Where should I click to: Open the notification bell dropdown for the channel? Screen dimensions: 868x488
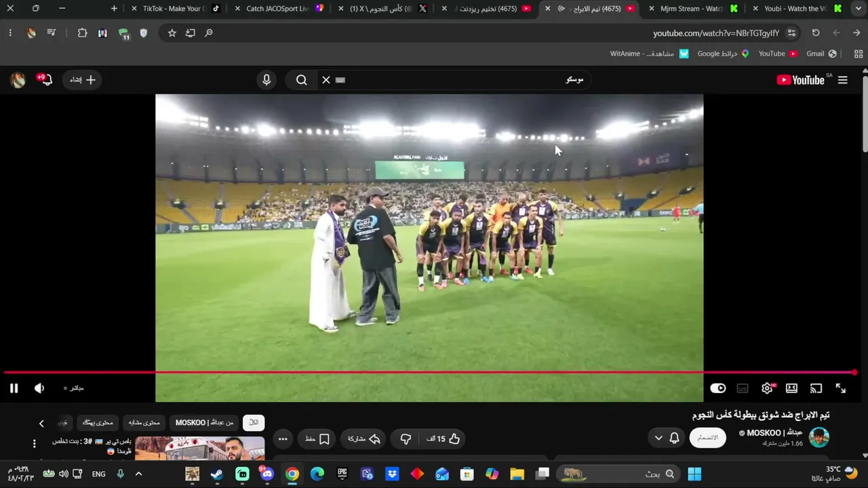pyautogui.click(x=666, y=438)
